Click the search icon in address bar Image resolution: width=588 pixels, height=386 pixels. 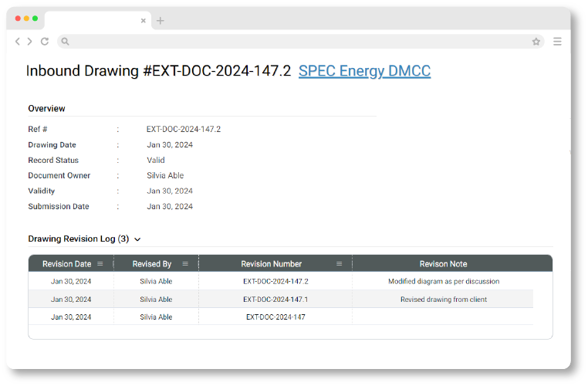tap(66, 42)
